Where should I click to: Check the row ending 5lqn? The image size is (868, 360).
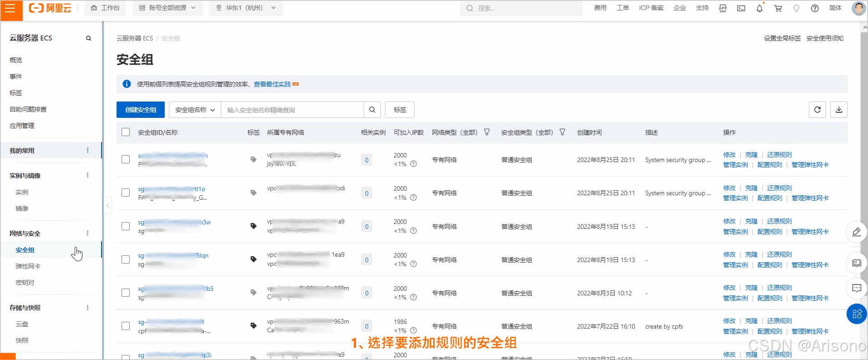click(126, 259)
